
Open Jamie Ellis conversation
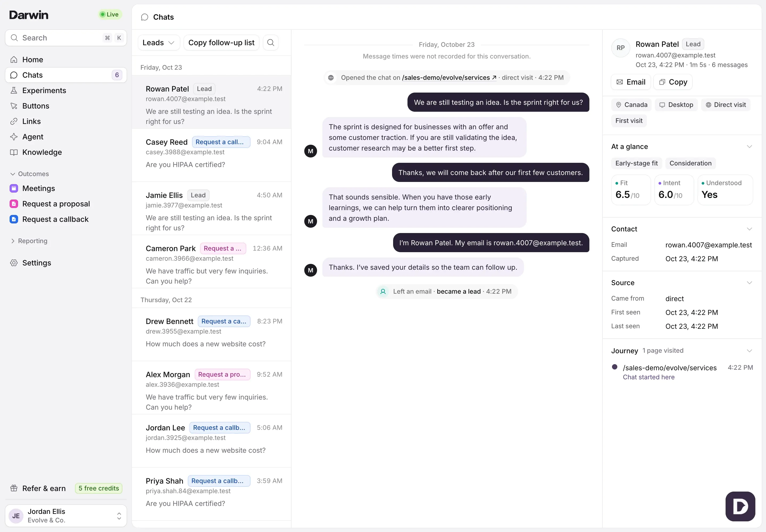click(211, 208)
